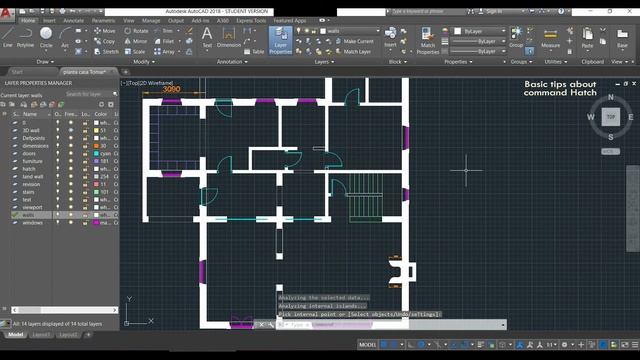
Task: Switch to the Layout1 tab
Action: point(41,335)
